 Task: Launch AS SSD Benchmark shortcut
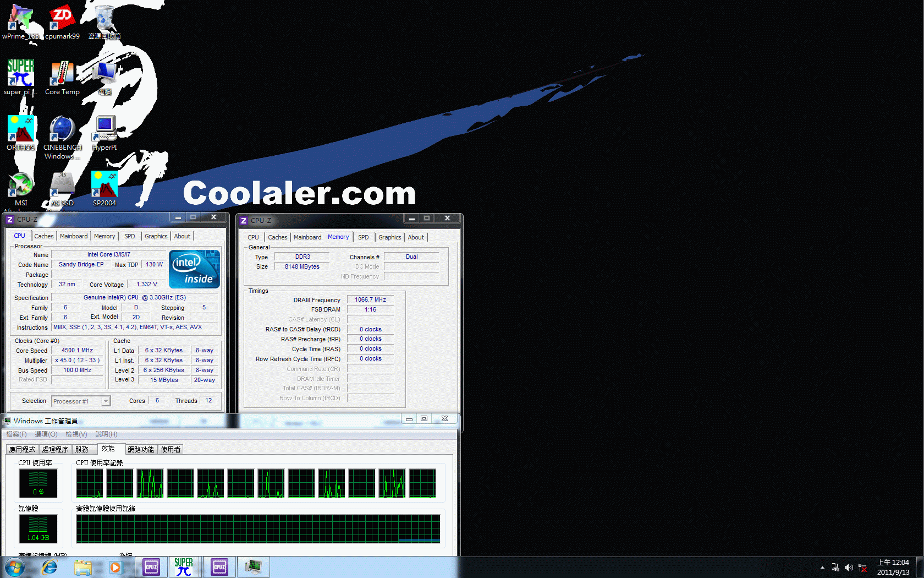point(62,190)
